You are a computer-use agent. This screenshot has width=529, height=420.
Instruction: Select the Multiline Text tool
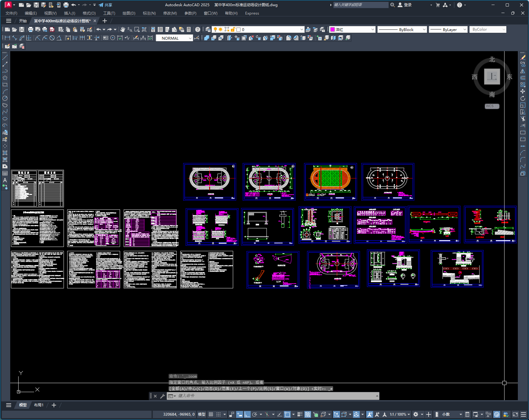coord(5,180)
